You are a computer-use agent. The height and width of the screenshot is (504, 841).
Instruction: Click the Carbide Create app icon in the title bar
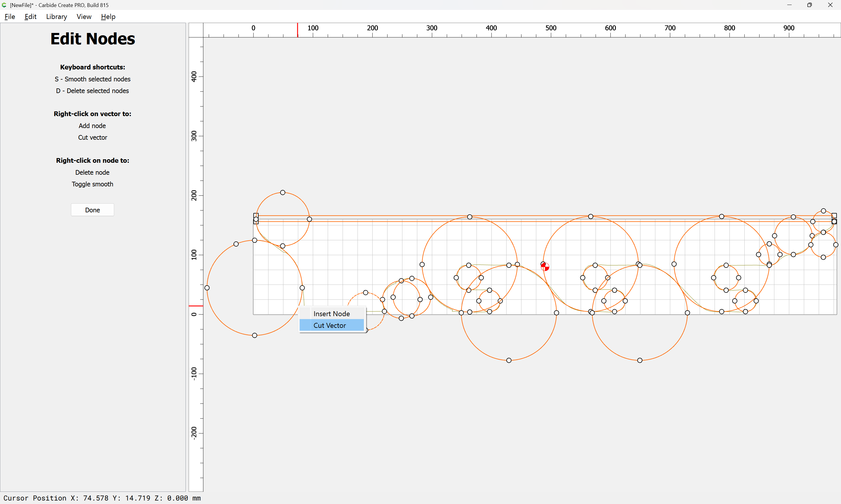(x=4, y=5)
